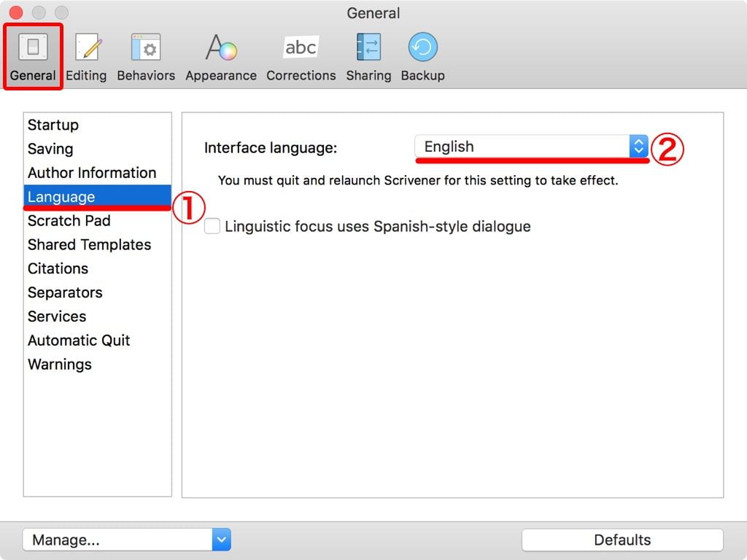Open the Corrections preferences pane

[x=301, y=57]
